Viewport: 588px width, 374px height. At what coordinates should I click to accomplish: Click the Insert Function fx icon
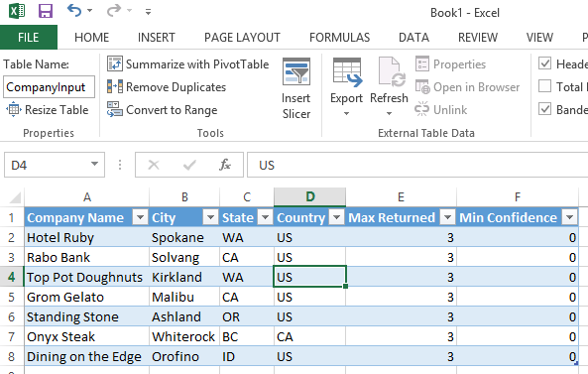pyautogui.click(x=225, y=165)
